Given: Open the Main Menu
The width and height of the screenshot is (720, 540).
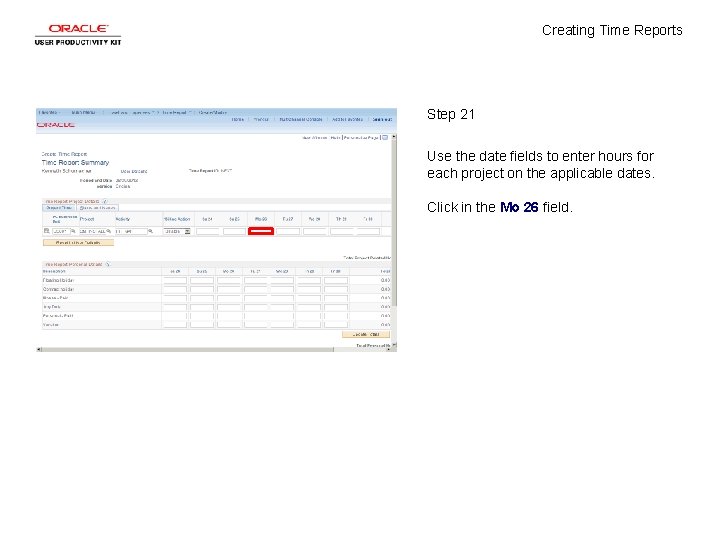Looking at the screenshot, I should tap(84, 112).
